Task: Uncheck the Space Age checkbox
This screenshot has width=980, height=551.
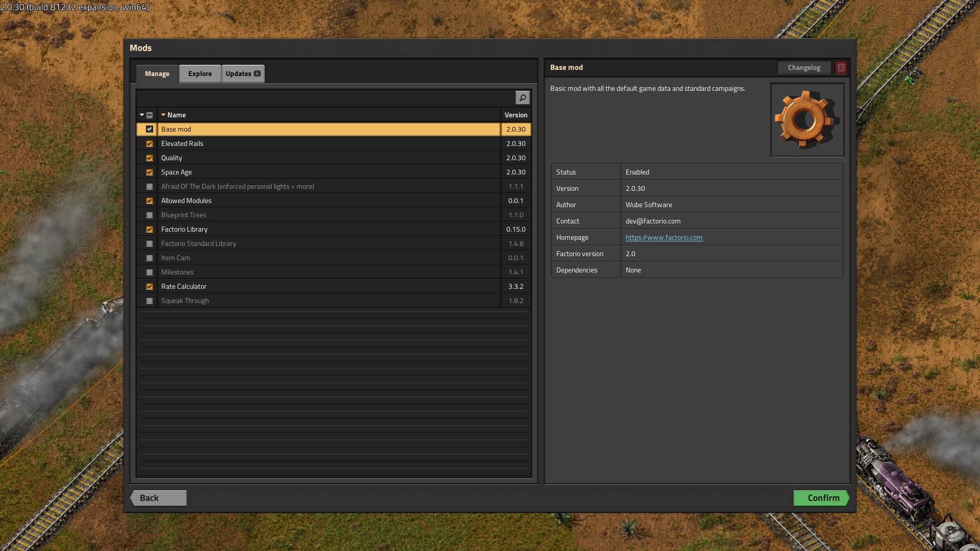Action: pyautogui.click(x=150, y=172)
